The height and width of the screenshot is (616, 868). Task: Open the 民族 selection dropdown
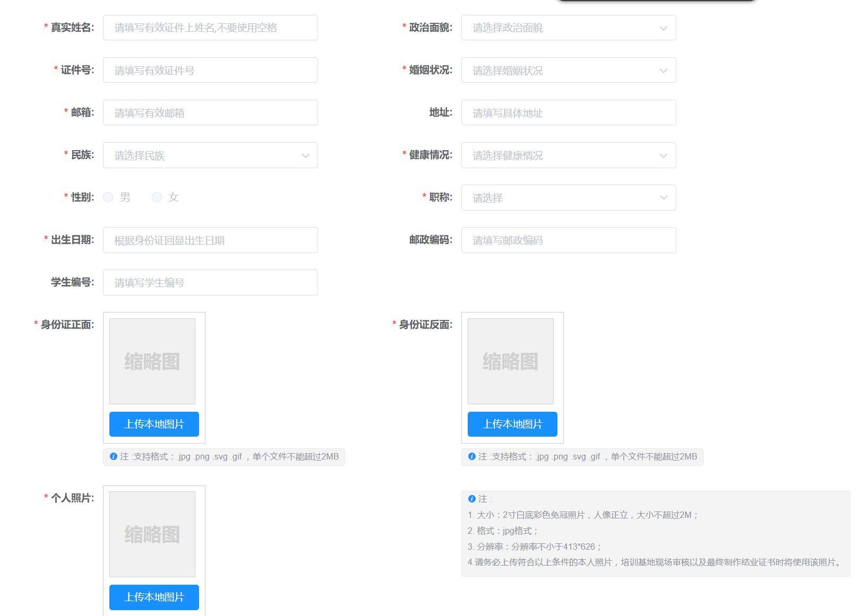coord(210,155)
